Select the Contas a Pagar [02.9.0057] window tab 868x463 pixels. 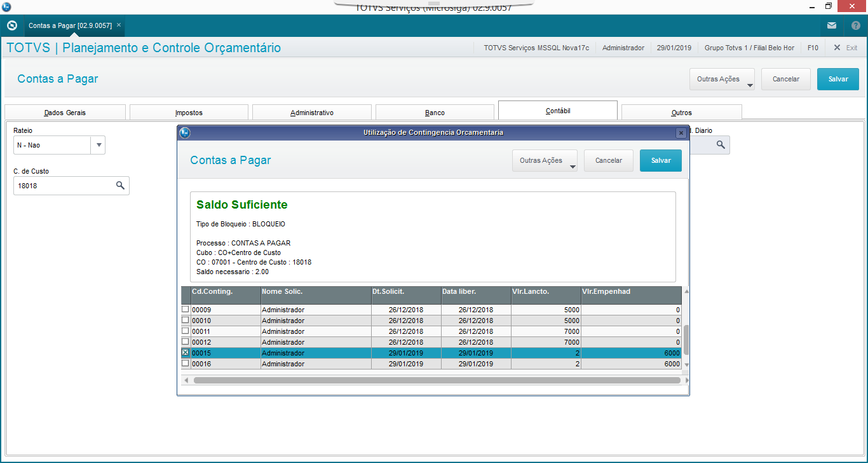pos(69,25)
